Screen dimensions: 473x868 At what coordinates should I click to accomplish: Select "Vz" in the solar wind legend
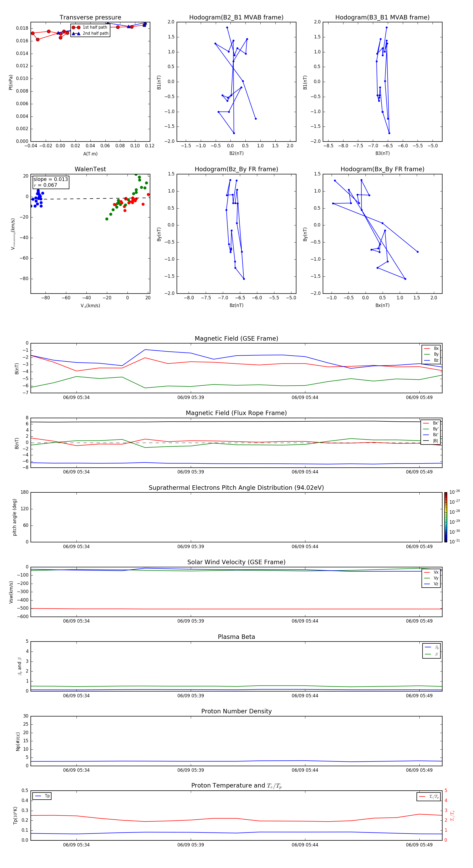coord(431,584)
